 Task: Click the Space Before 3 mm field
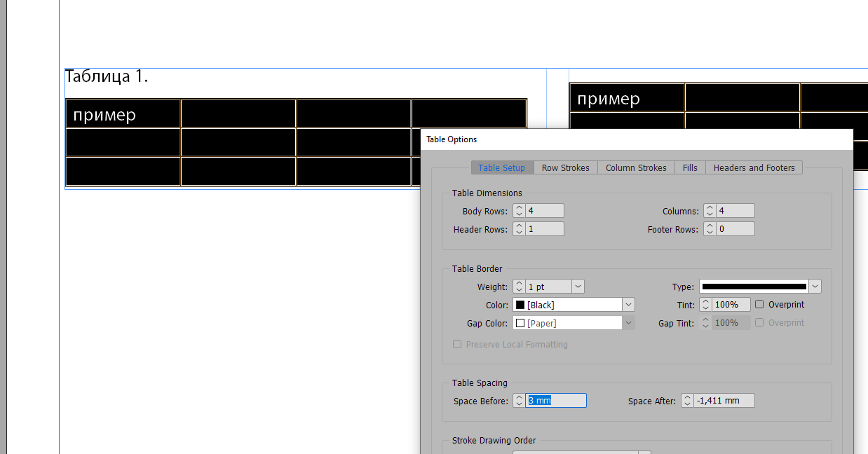click(556, 401)
